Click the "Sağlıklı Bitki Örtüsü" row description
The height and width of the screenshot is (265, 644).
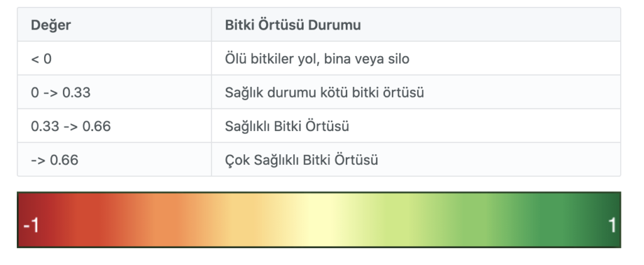[x=287, y=127]
